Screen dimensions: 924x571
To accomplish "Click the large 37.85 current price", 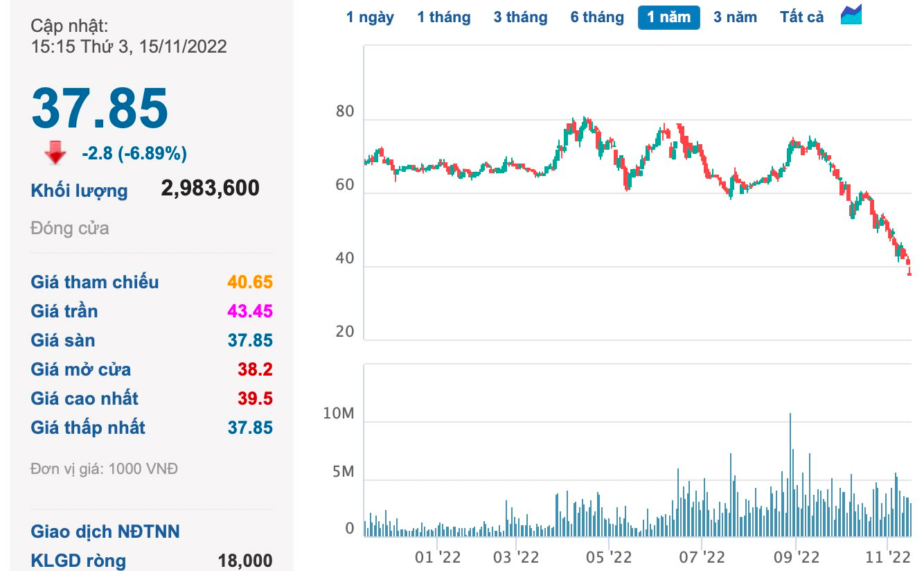I will click(x=100, y=108).
